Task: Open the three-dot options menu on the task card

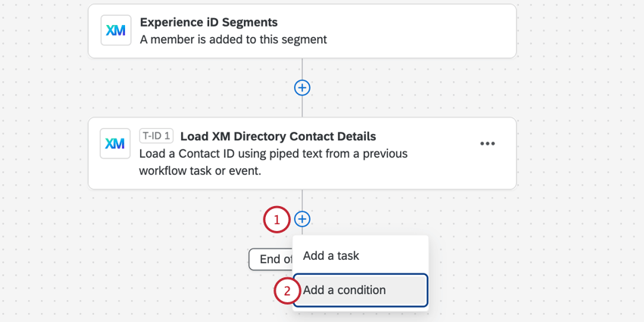Action: (487, 144)
